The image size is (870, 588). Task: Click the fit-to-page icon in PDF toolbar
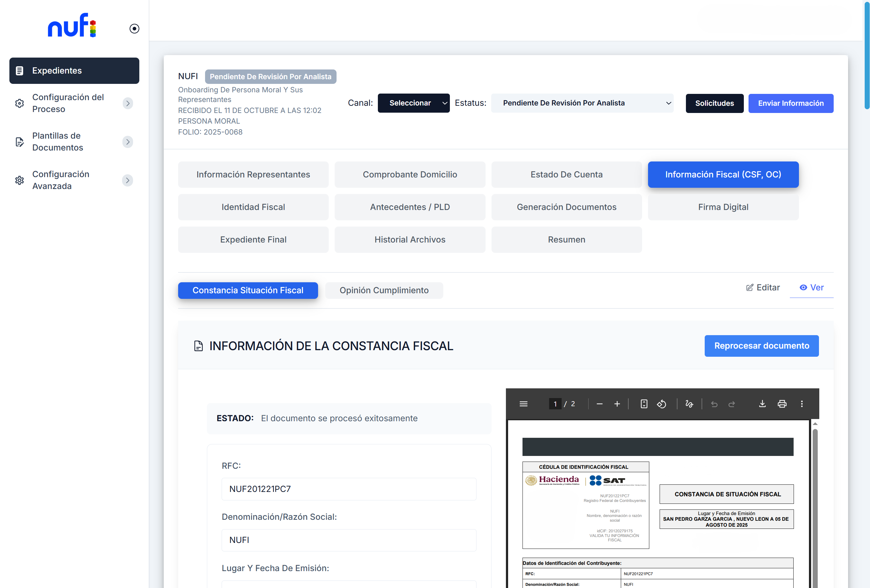pyautogui.click(x=644, y=404)
